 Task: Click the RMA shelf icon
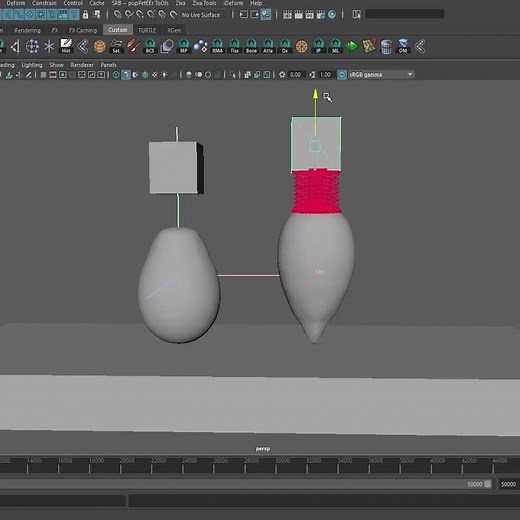tap(217, 46)
